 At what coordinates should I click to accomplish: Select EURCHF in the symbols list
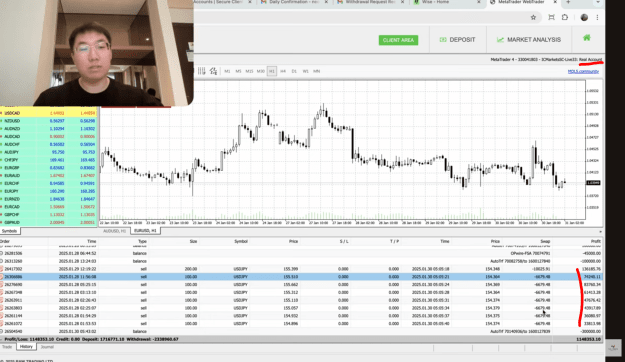pos(48,183)
